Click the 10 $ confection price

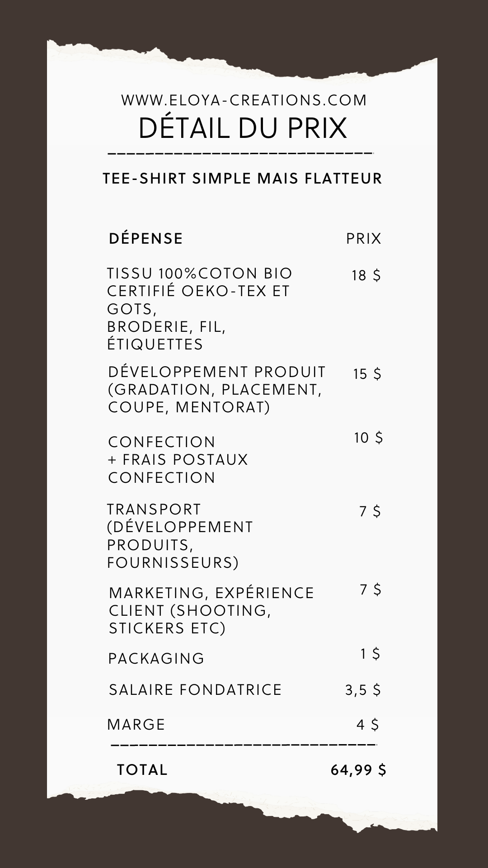[368, 438]
